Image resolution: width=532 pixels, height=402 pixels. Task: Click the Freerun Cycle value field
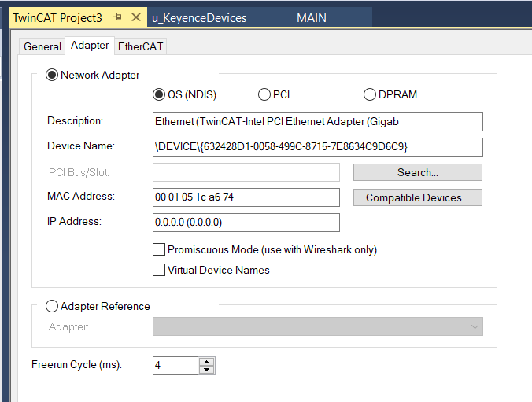[x=175, y=366]
